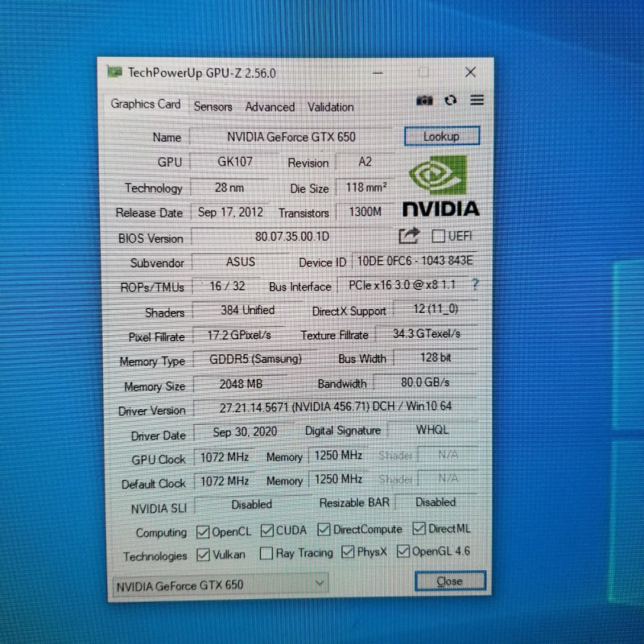Open the GPU-Z hamburger menu

pos(477,100)
